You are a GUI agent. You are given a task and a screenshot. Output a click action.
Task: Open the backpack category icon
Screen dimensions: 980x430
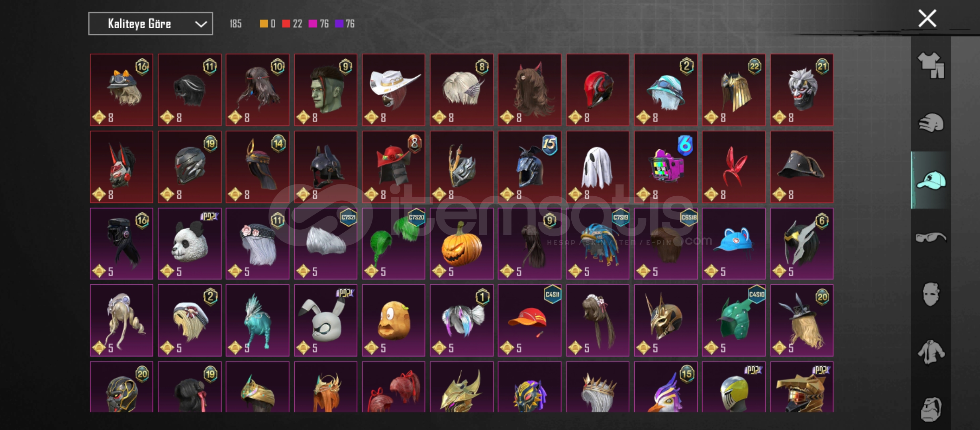tap(931, 409)
